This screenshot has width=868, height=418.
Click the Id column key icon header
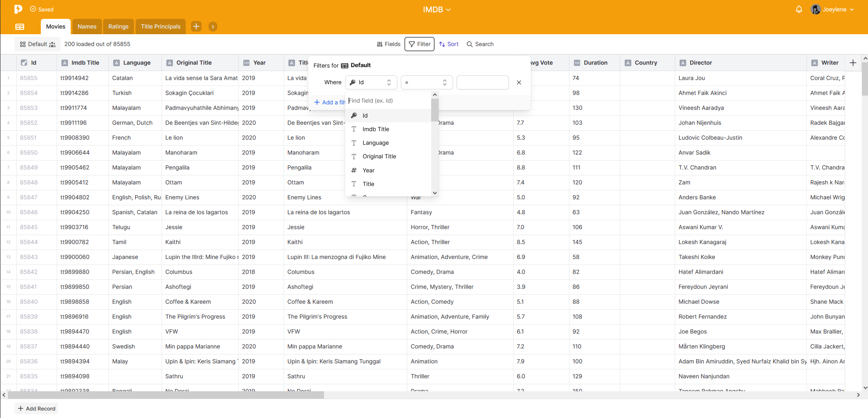24,63
